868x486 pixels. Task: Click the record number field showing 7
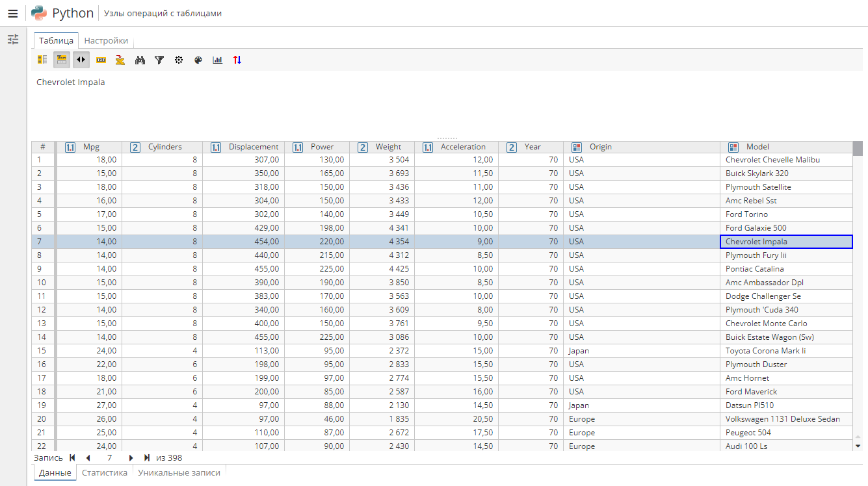109,457
